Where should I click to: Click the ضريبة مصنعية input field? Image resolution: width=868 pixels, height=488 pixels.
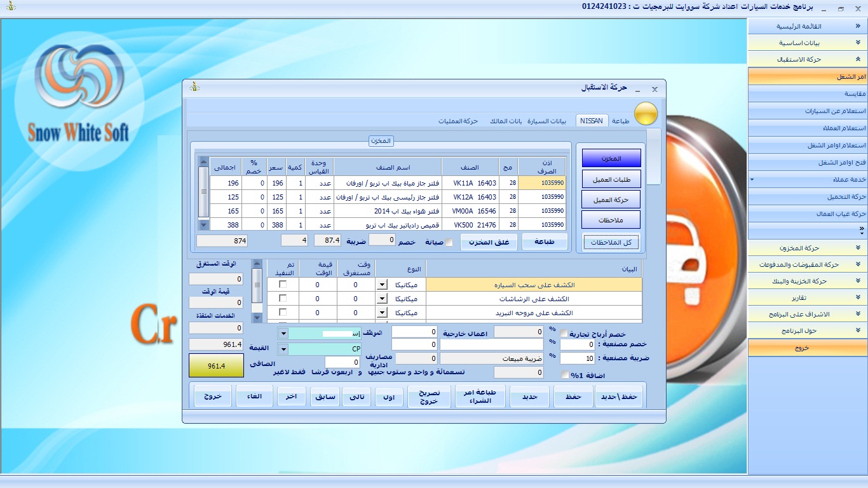[578, 358]
